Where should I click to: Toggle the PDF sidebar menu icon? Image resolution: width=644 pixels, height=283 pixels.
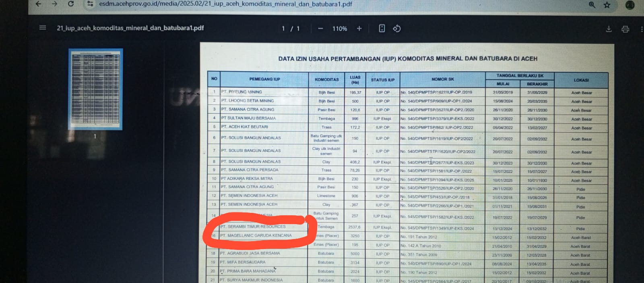point(42,28)
